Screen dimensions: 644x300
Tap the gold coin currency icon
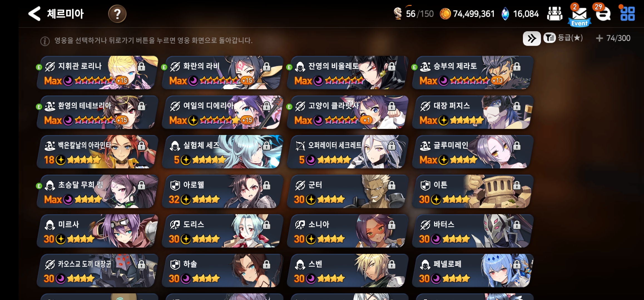click(x=445, y=14)
